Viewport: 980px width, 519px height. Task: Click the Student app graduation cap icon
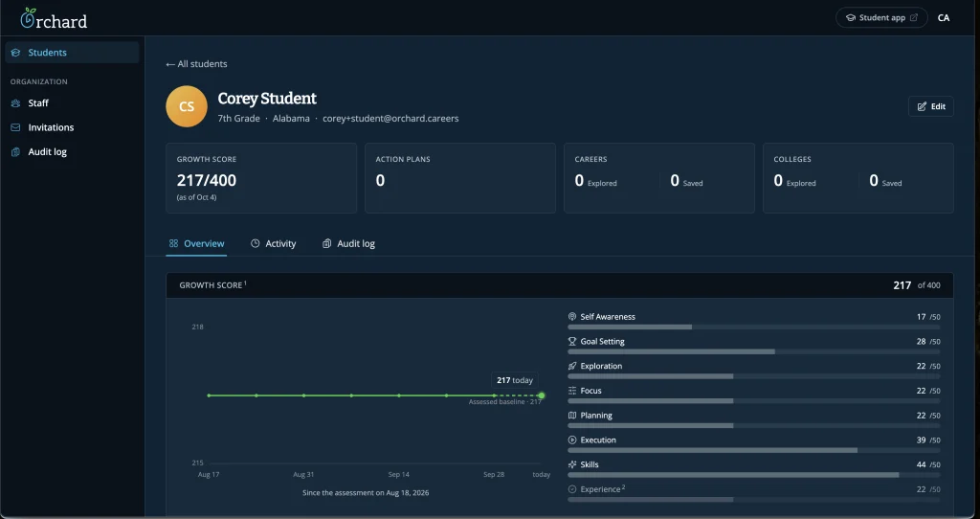pyautogui.click(x=850, y=17)
